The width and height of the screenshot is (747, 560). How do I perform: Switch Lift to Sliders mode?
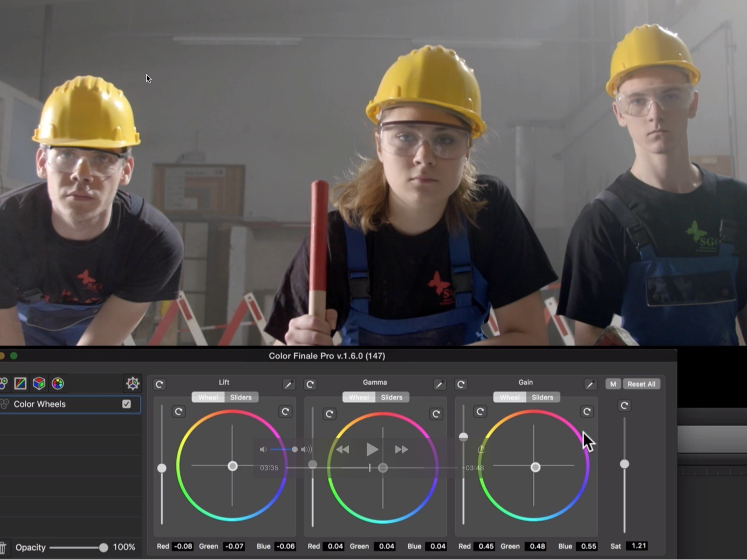click(x=241, y=397)
